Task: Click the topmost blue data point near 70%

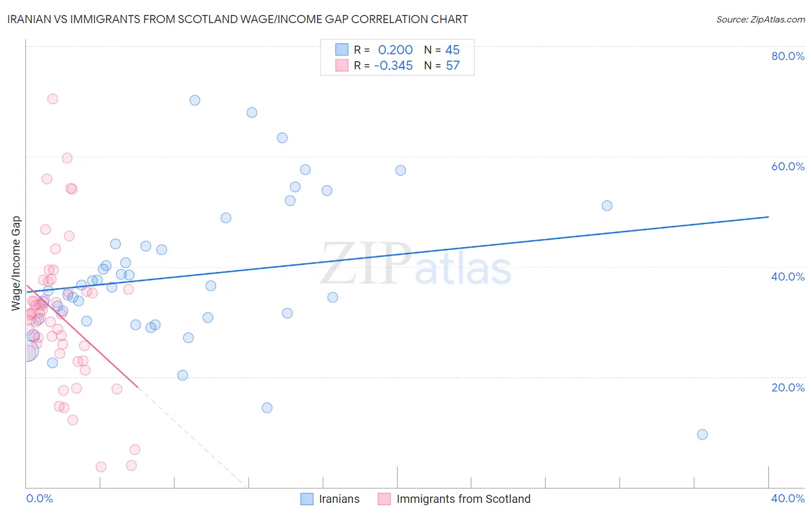Action: click(x=195, y=100)
